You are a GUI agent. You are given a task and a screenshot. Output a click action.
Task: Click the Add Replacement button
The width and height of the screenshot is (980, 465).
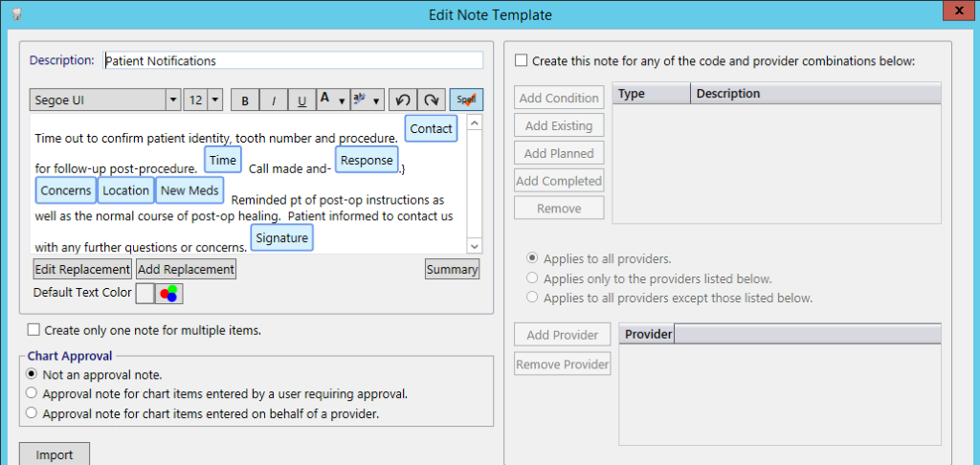(x=187, y=270)
